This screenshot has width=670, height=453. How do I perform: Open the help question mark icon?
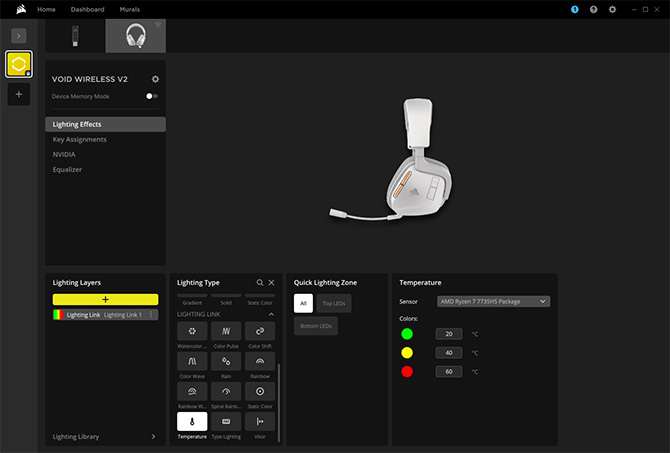tap(594, 9)
